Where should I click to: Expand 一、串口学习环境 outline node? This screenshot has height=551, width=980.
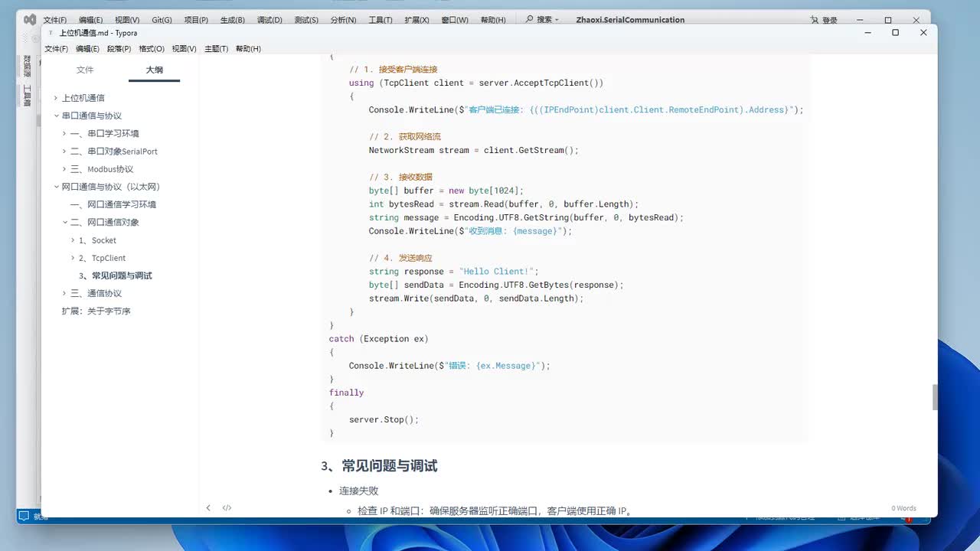65,133
